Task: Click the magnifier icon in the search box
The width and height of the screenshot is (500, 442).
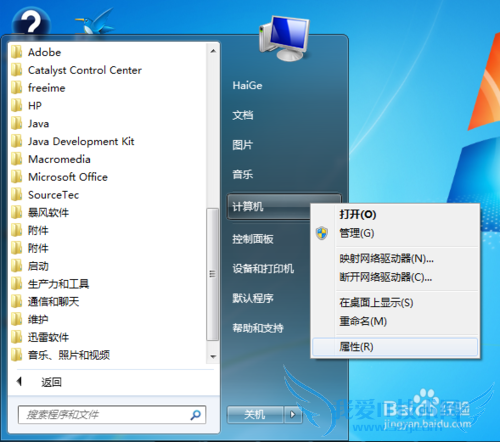Action: tap(196, 415)
